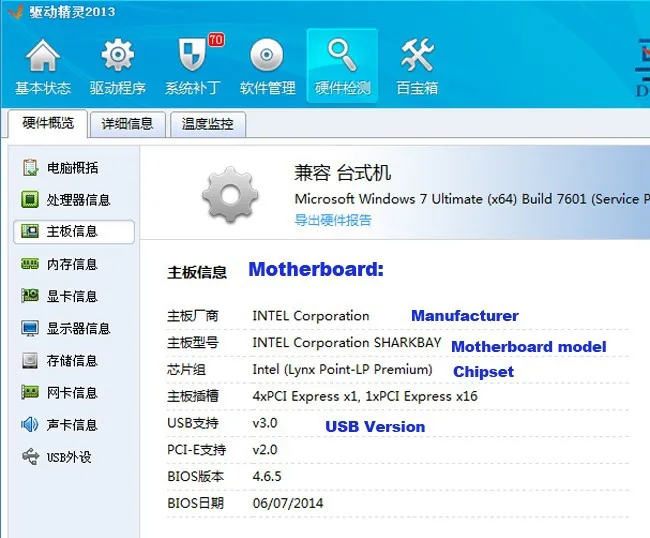This screenshot has height=538, width=650.
Task: Click the 4.6.5 BIOS version value
Action: pyautogui.click(x=267, y=476)
